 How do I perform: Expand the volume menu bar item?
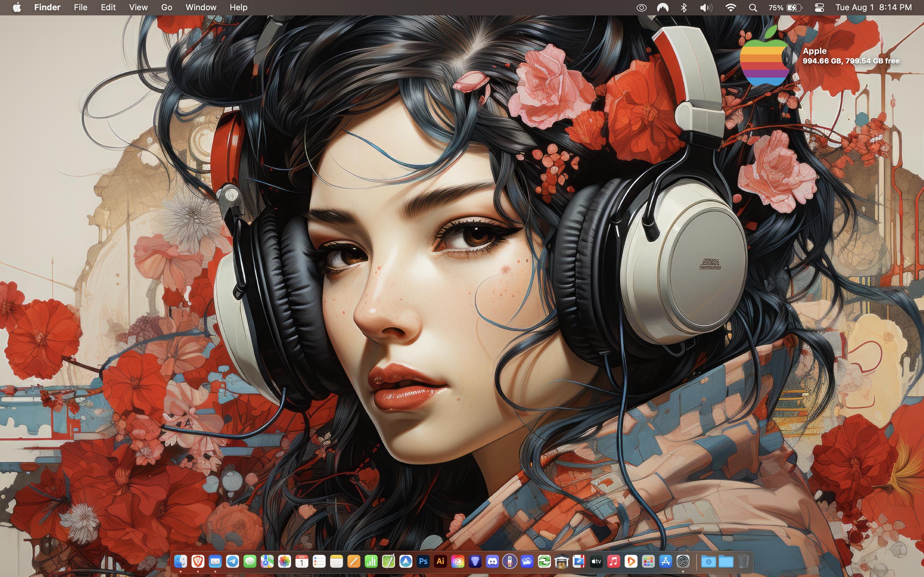(x=706, y=8)
